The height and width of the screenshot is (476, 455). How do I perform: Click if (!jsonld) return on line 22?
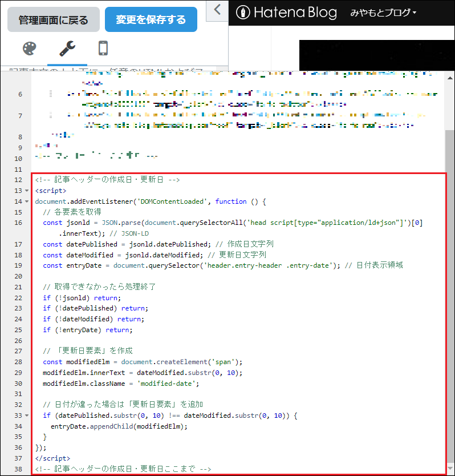pyautogui.click(x=82, y=298)
